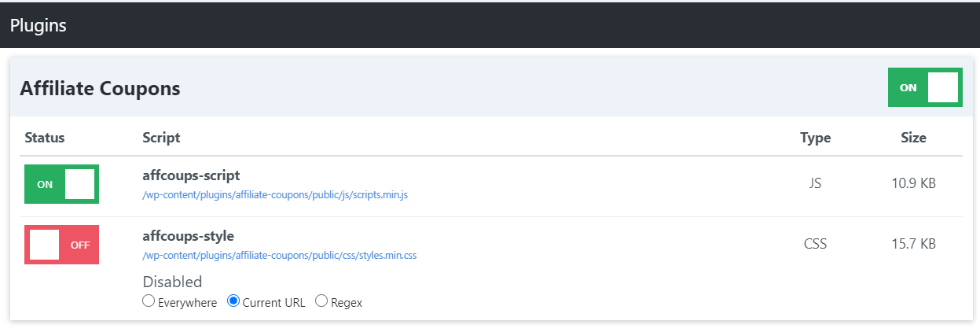
Task: Click the JS type cell
Action: [815, 183]
